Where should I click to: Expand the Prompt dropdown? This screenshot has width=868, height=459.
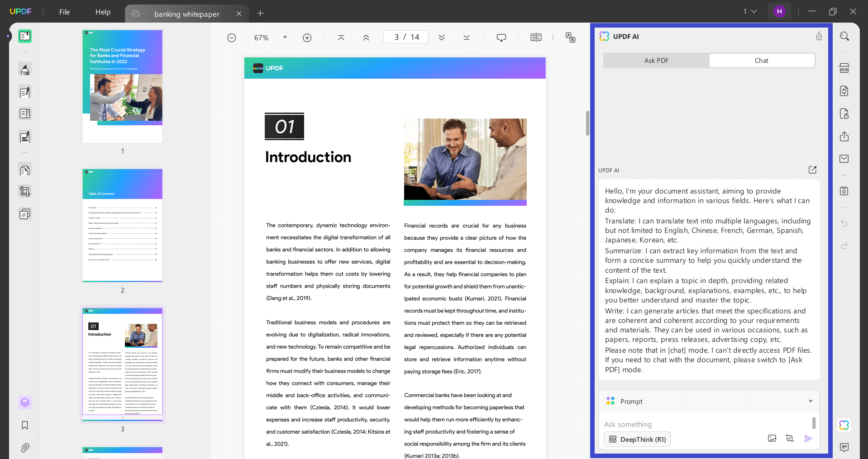pos(810,401)
